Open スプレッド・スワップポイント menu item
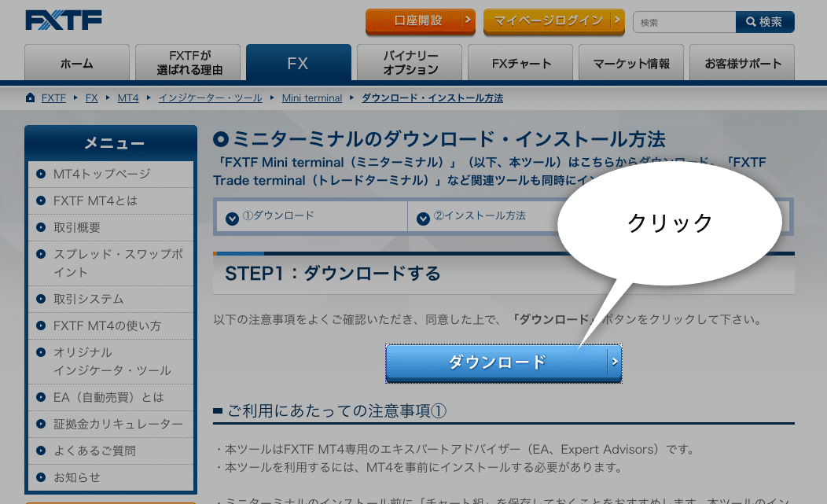The height and width of the screenshot is (504, 827). point(111,263)
